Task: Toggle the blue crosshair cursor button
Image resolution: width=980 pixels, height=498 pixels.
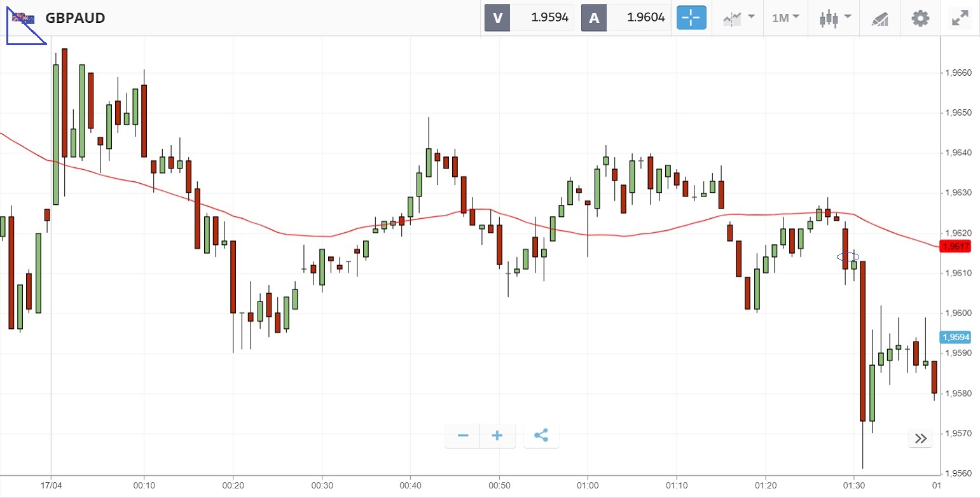Action: pos(691,18)
